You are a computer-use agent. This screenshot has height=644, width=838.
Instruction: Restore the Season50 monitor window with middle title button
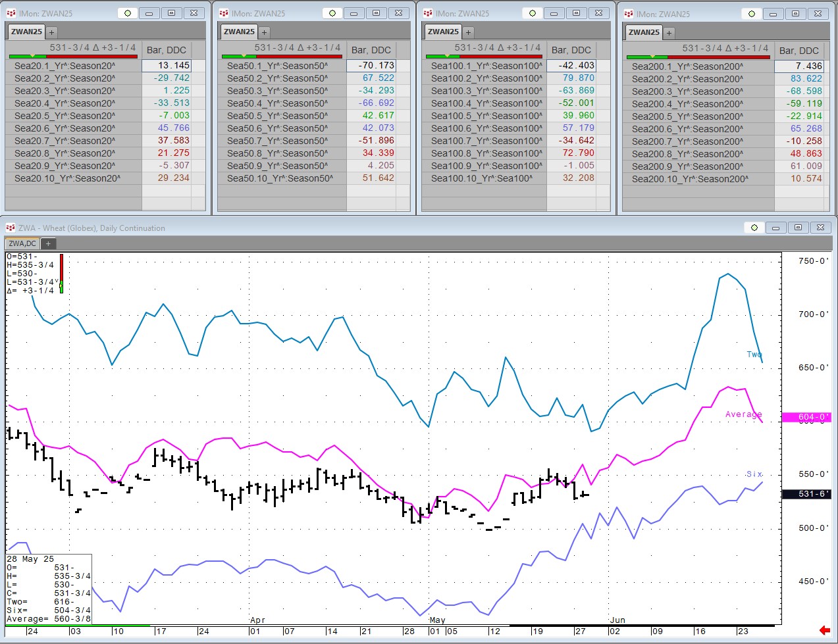(x=376, y=13)
